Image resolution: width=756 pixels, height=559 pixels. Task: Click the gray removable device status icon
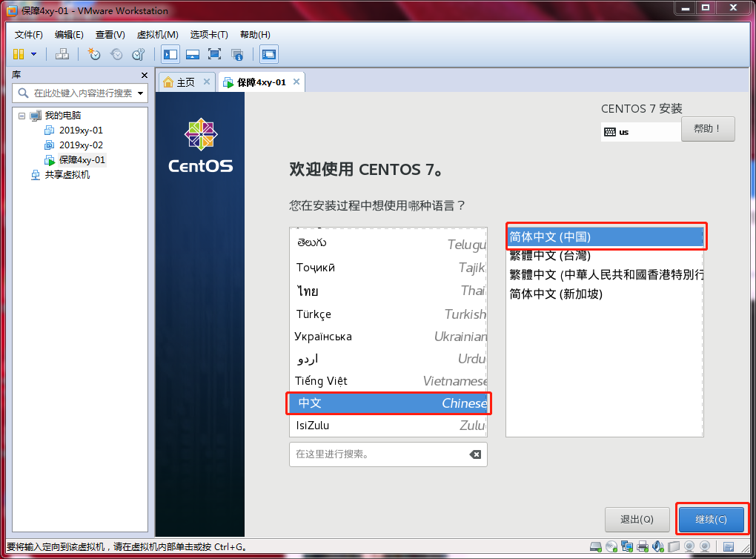[674, 547]
